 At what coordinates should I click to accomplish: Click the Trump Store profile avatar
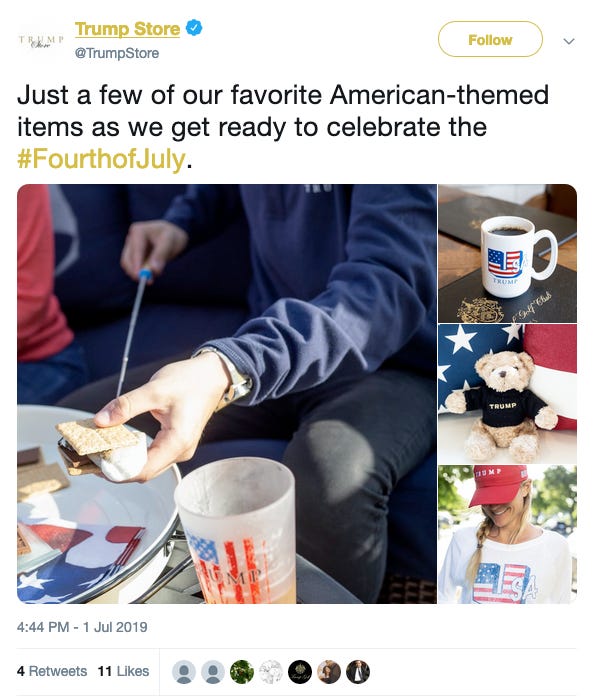pyautogui.click(x=41, y=41)
